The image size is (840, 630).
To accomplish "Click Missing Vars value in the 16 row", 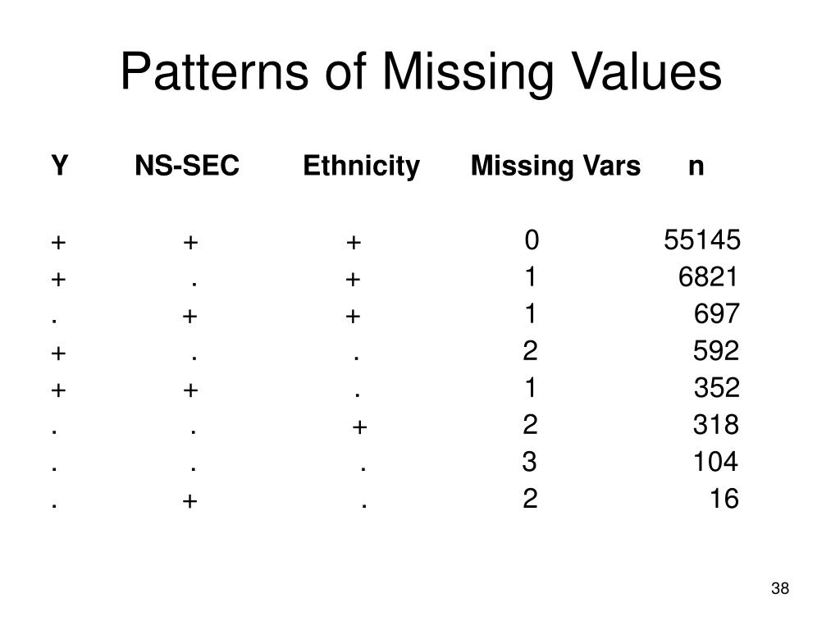I will coord(530,499).
